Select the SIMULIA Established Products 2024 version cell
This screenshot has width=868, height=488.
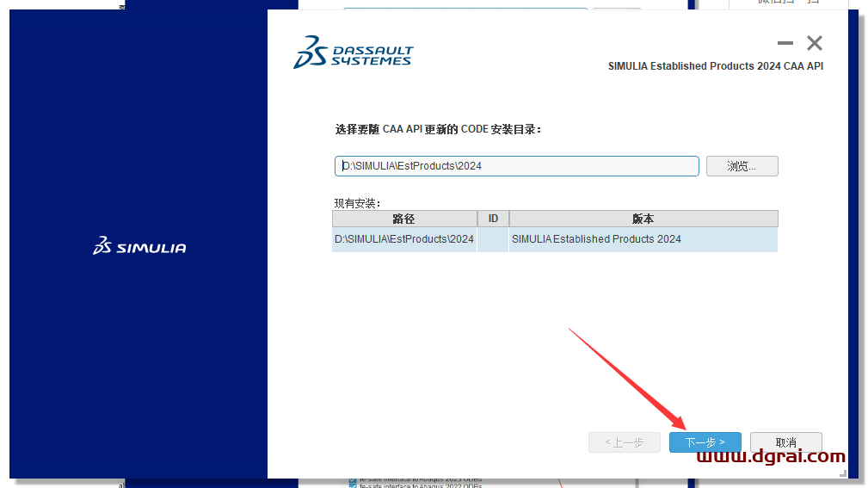coord(643,239)
